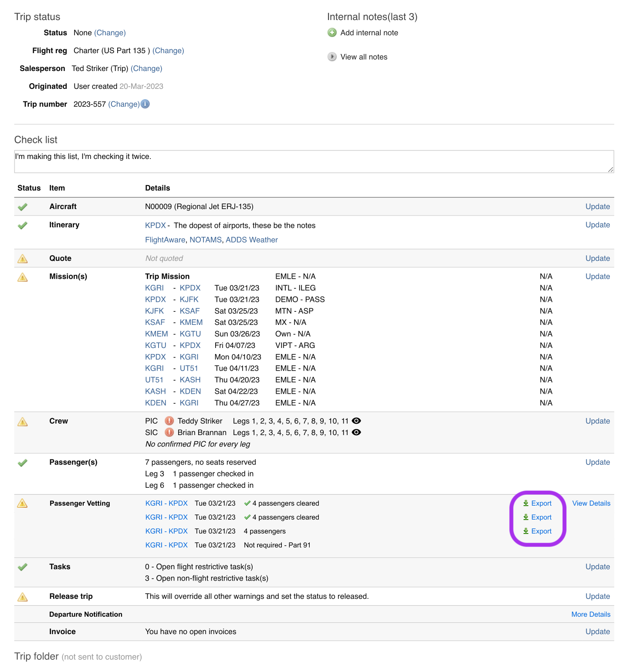This screenshot has width=622, height=672.
Task: Update the Tasks item
Action: (x=598, y=567)
